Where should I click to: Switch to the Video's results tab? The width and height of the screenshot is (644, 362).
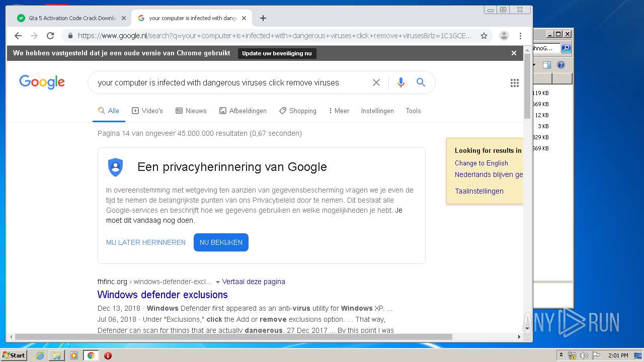[147, 111]
